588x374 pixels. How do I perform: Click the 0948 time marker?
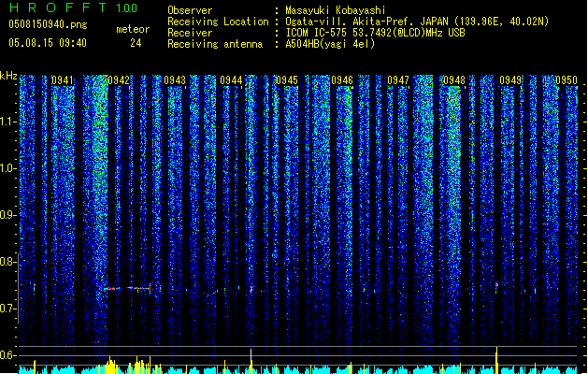tap(454, 80)
